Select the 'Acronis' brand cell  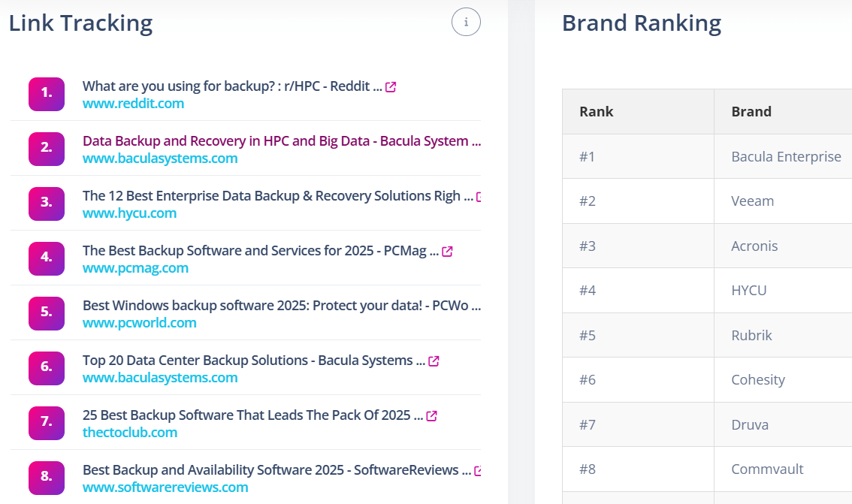tap(783, 246)
